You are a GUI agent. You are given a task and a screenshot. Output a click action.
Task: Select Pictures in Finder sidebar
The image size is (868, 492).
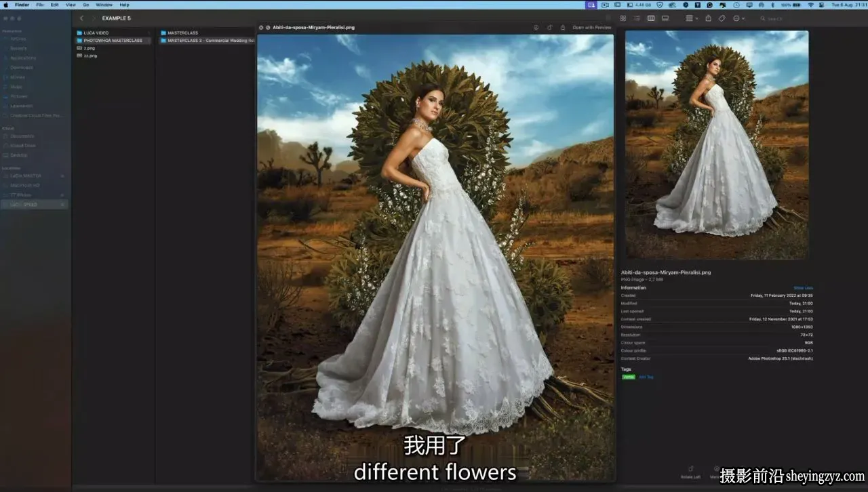click(19, 96)
